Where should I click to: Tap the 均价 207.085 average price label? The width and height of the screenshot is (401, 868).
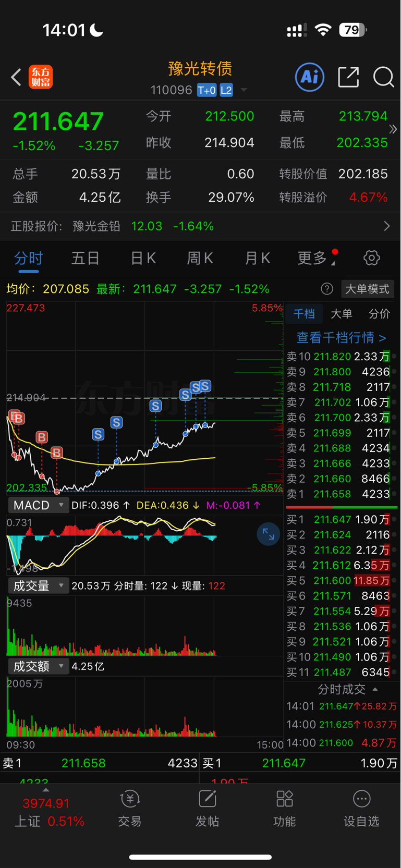pyautogui.click(x=47, y=289)
